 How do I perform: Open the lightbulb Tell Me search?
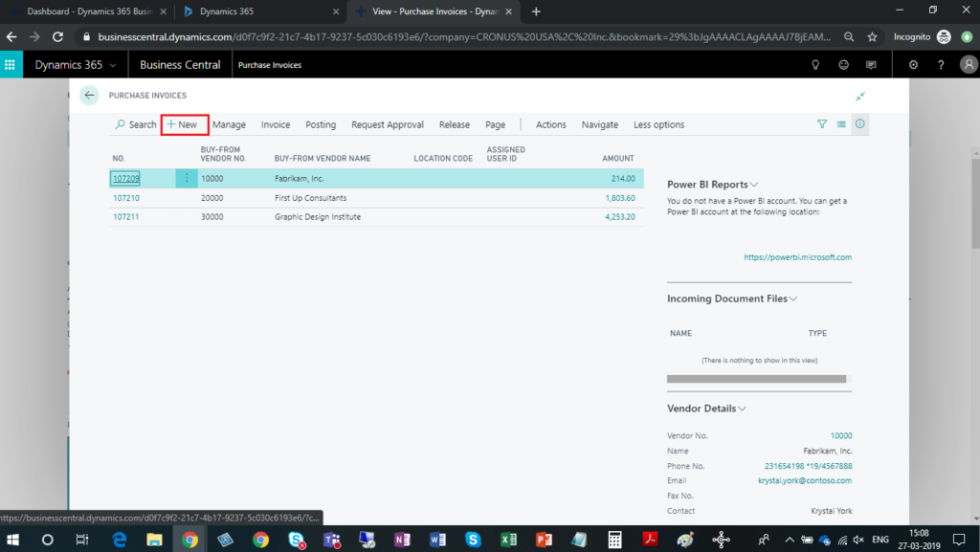point(815,65)
